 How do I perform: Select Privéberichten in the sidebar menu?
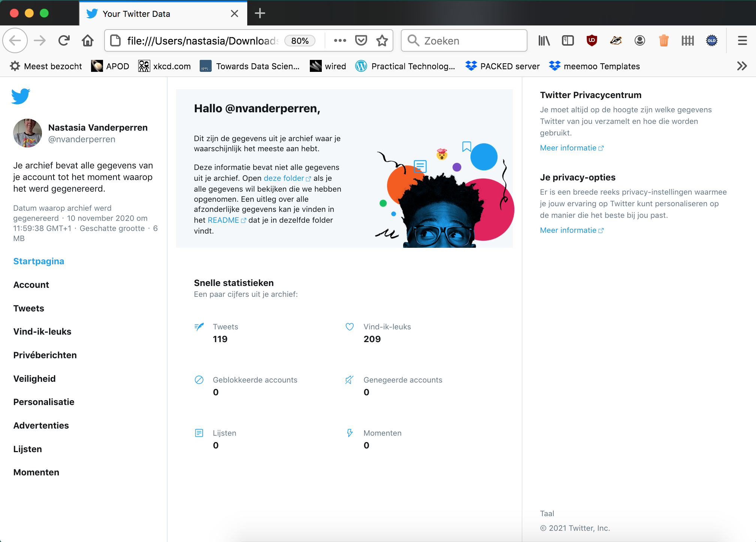point(45,355)
